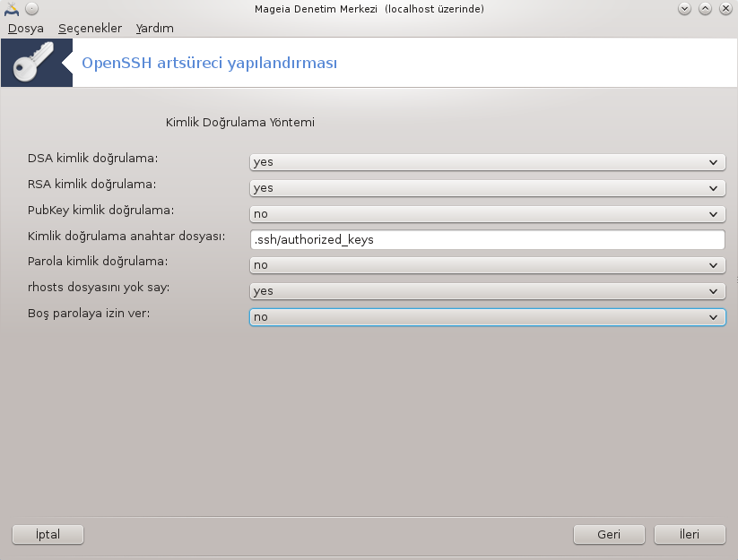The width and height of the screenshot is (738, 560).
Task: Click the minimize window chevron icon
Action: pyautogui.click(x=684, y=8)
